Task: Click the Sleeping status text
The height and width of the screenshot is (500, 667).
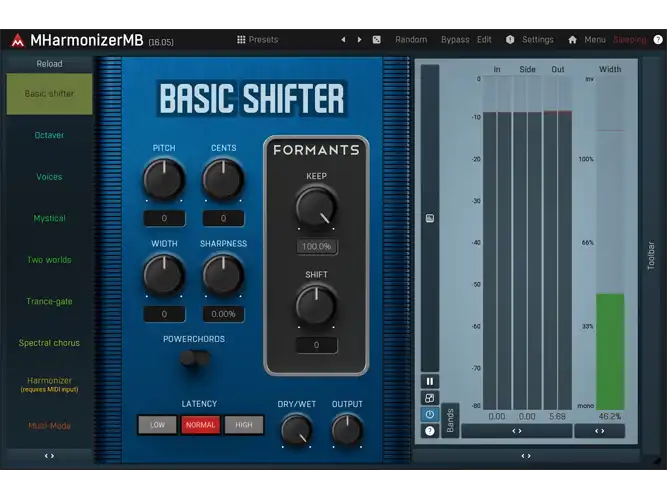Action: tap(630, 40)
